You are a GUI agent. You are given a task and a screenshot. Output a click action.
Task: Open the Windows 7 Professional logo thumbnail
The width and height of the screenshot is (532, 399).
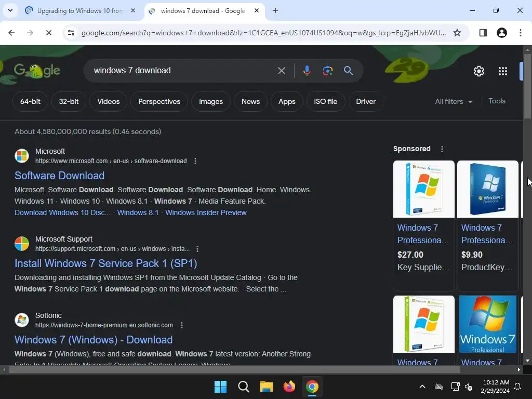click(487, 324)
